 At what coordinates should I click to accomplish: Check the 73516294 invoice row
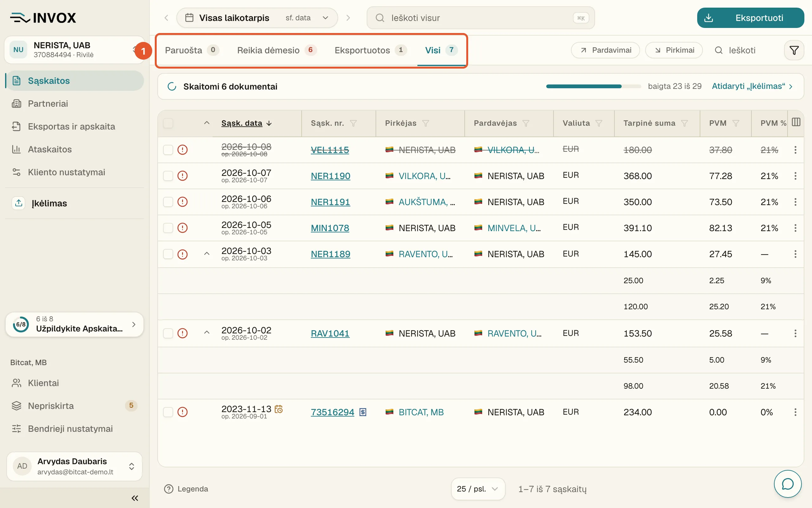[x=168, y=412]
